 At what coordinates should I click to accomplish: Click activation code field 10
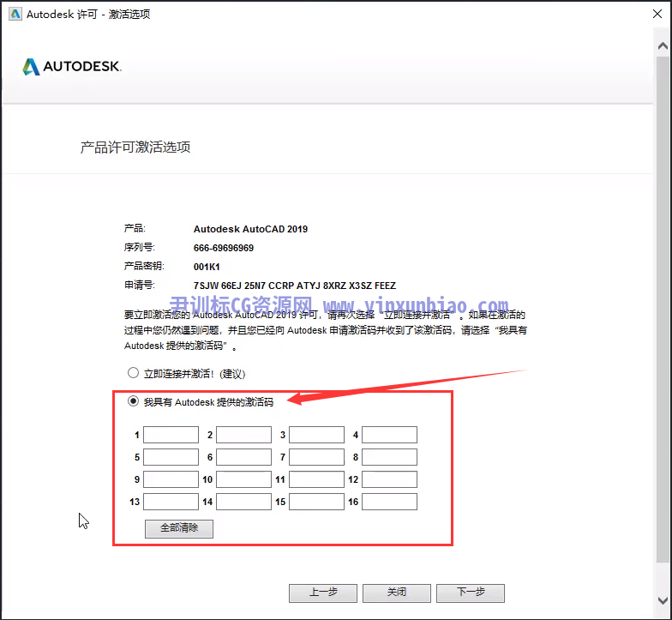click(x=243, y=479)
